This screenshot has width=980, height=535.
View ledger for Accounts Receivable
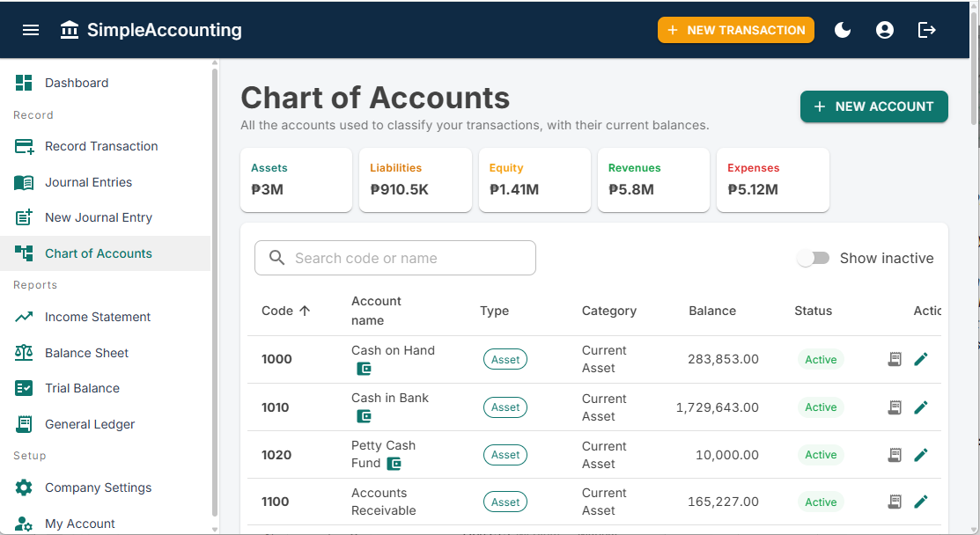[x=895, y=502]
